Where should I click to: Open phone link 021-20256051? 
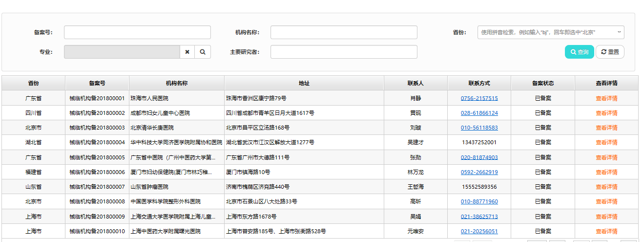point(479,231)
